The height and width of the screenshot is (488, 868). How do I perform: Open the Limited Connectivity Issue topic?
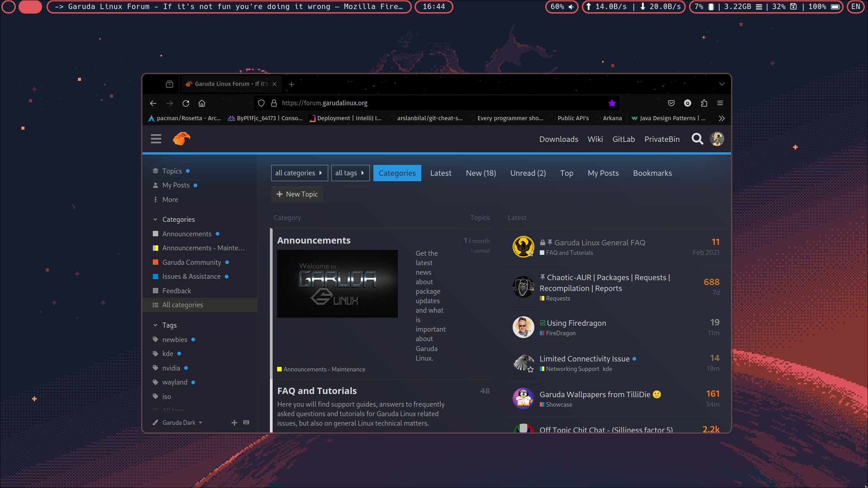point(584,359)
